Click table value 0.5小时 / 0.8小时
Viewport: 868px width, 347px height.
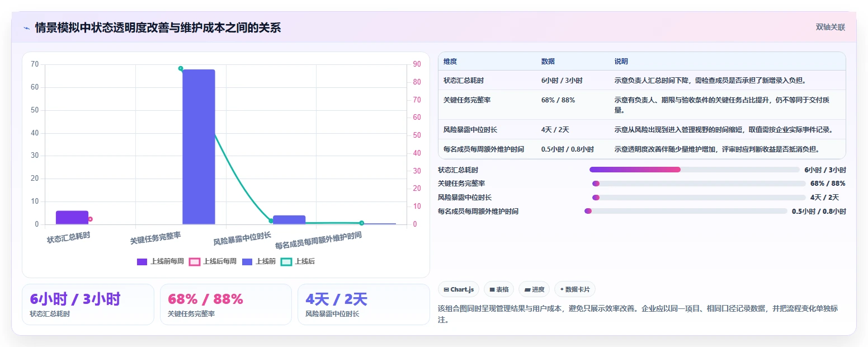tap(568, 149)
